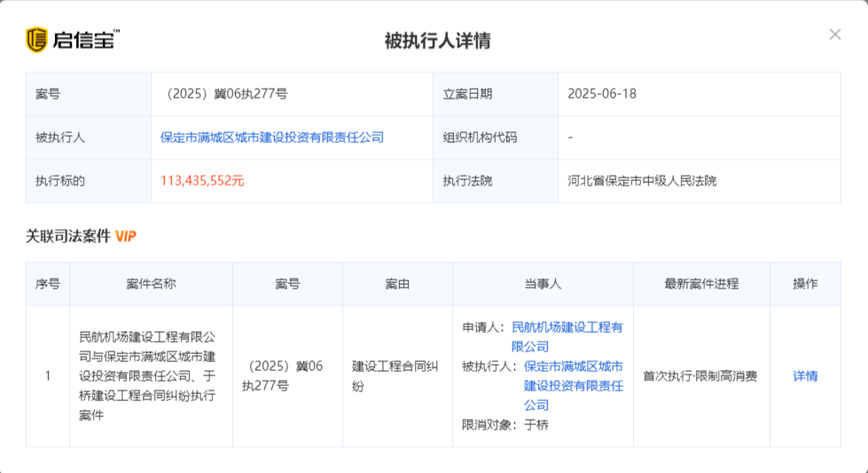The width and height of the screenshot is (868, 473).
Task: Open the 保定市满城区 company link in top table
Action: click(272, 138)
